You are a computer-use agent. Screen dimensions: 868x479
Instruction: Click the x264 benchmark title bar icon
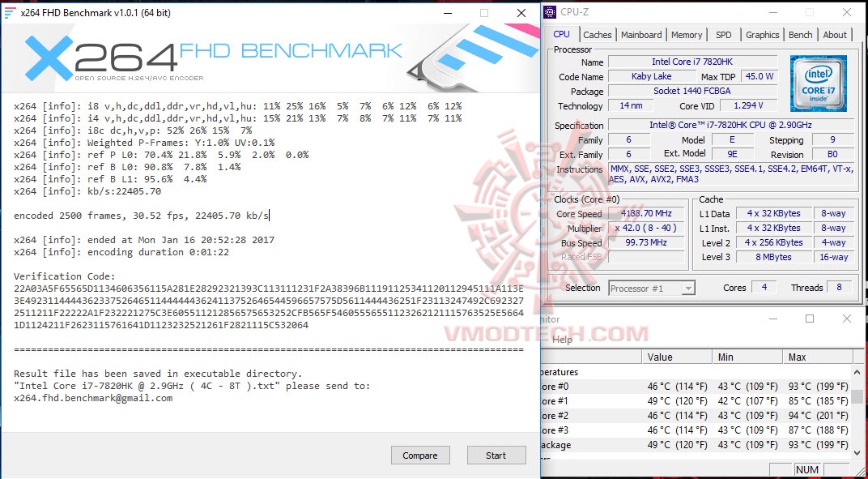coord(10,13)
